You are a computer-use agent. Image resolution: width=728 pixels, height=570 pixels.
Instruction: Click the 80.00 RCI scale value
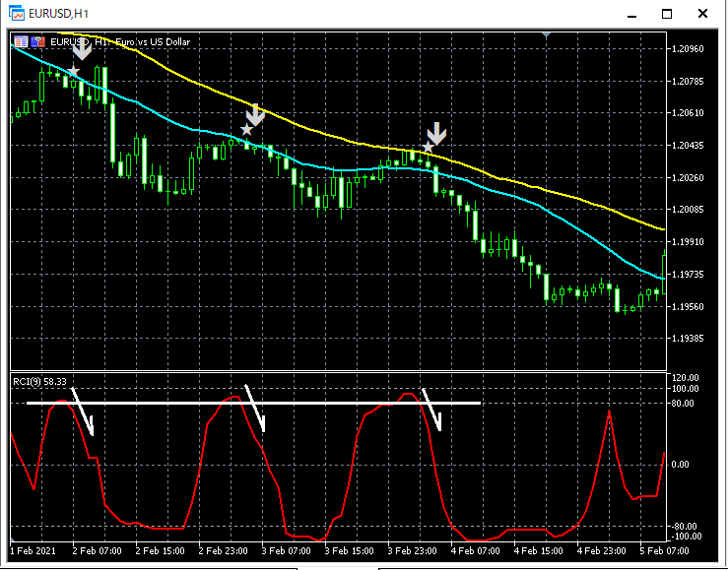tap(683, 403)
